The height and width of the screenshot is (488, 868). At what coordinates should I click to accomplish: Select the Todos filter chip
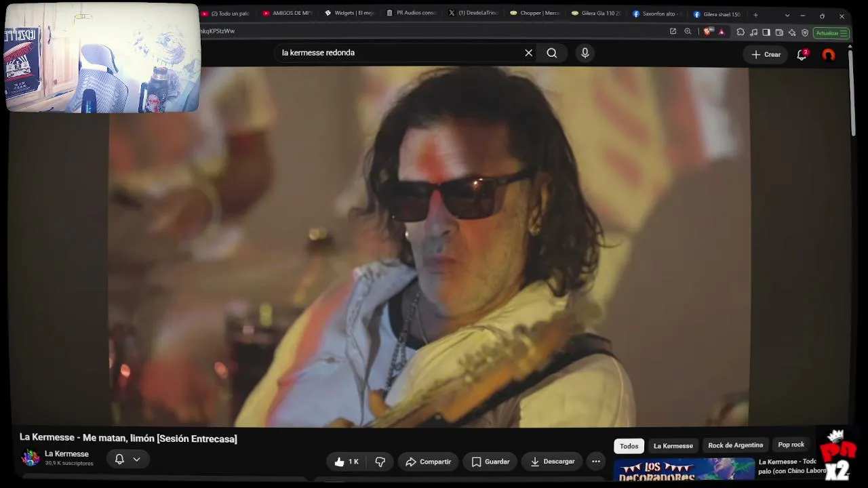point(629,446)
